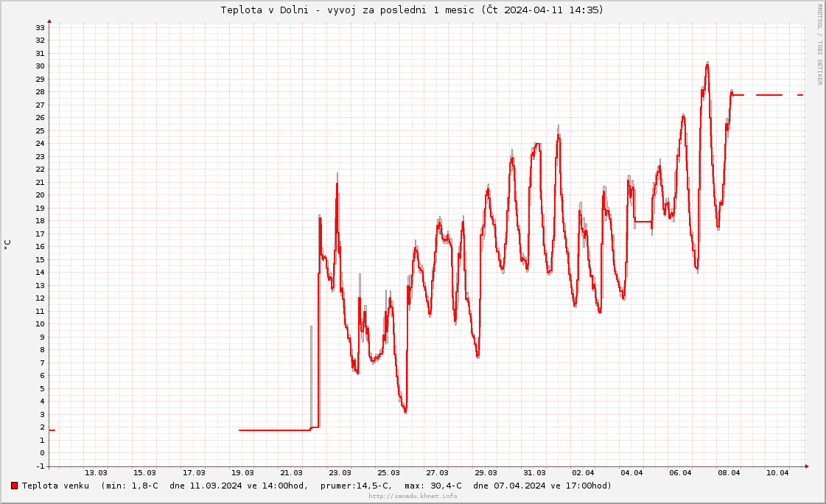Click the 'dne 07.04.2024 ve 17:00hod' text
Screen dimensions: 826x504
point(541,486)
